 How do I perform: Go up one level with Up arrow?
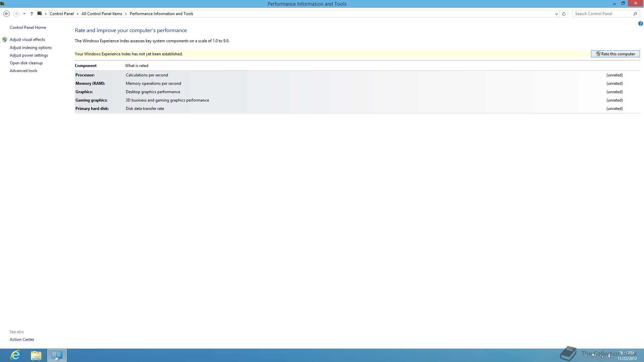tap(32, 14)
